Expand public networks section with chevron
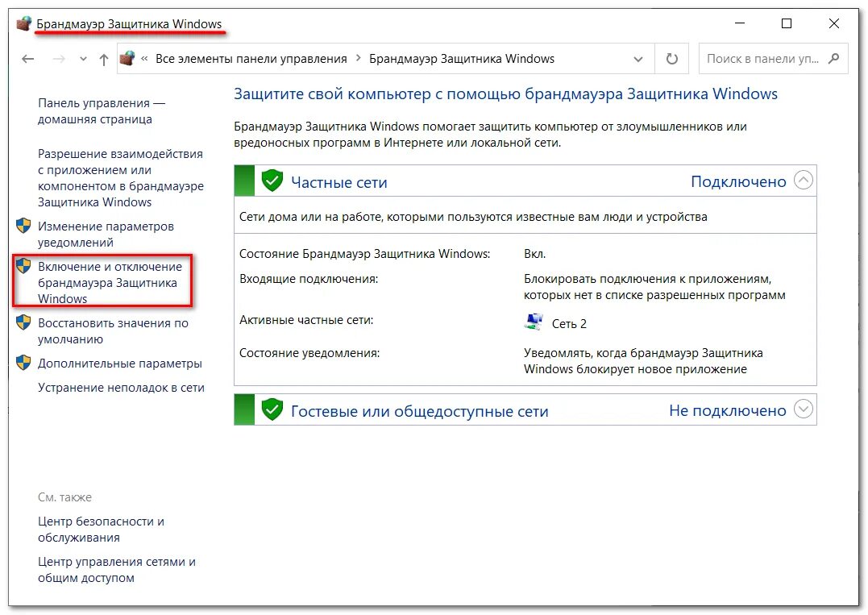The height and width of the screenshot is (615, 868). coord(804,409)
